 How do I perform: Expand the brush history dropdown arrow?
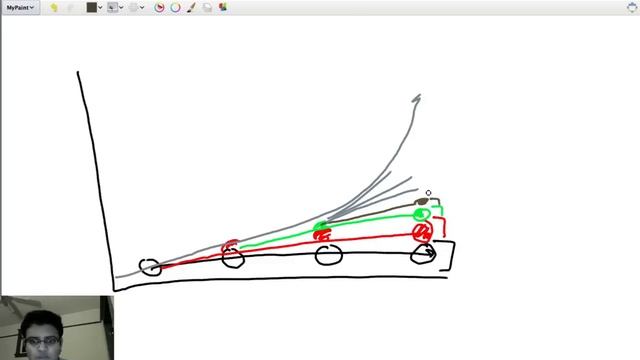click(x=121, y=7)
